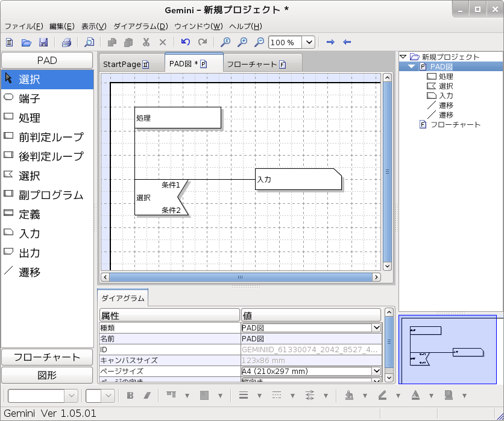Click the paste toolbar icon

[x=128, y=42]
